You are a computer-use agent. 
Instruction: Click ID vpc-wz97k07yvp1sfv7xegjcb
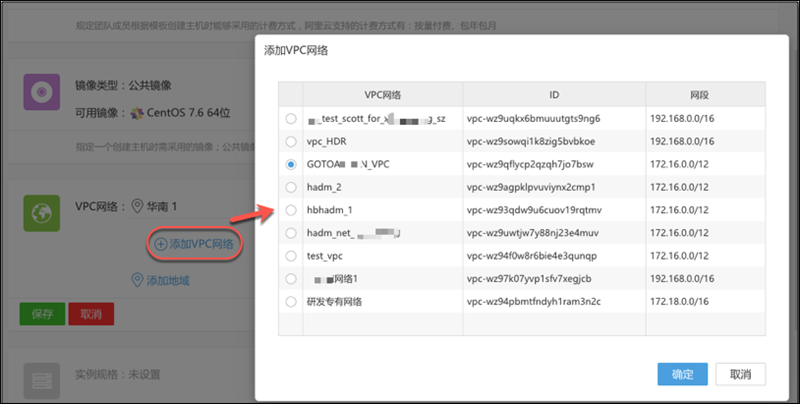click(529, 279)
